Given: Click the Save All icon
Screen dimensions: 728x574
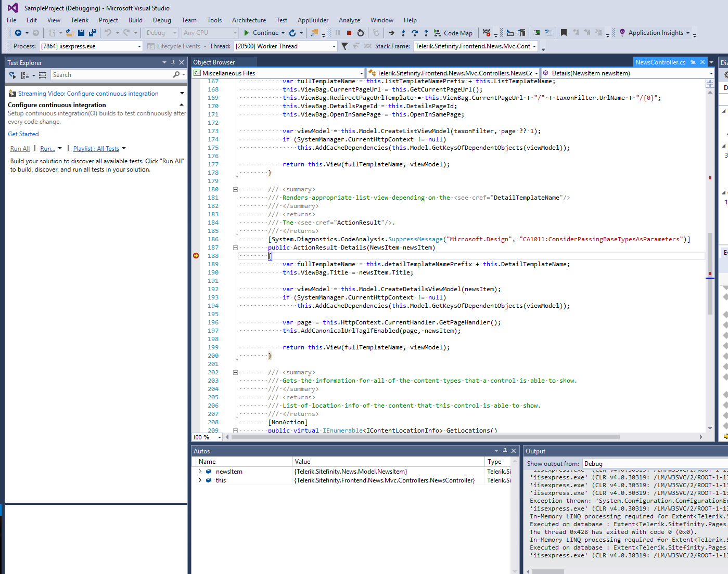Looking at the screenshot, I should [x=93, y=33].
